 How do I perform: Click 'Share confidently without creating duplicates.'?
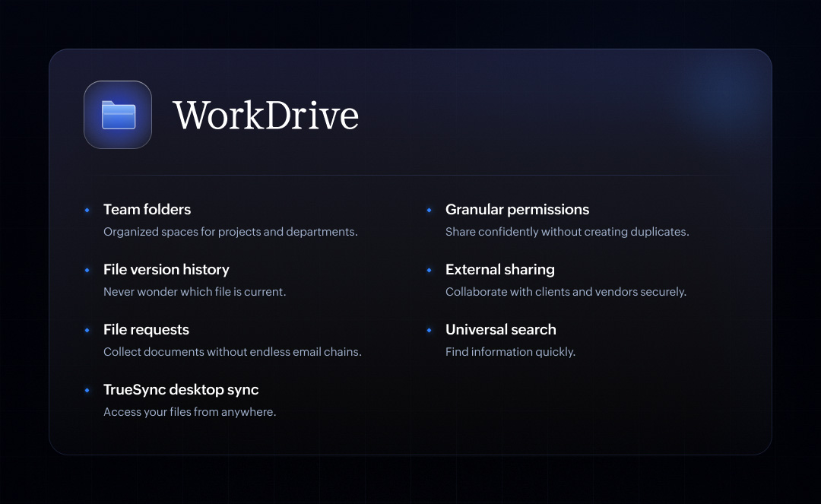[x=567, y=232]
